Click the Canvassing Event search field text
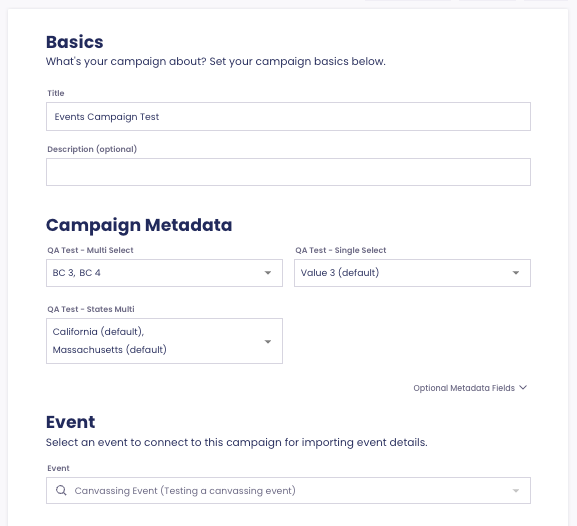 (185, 491)
